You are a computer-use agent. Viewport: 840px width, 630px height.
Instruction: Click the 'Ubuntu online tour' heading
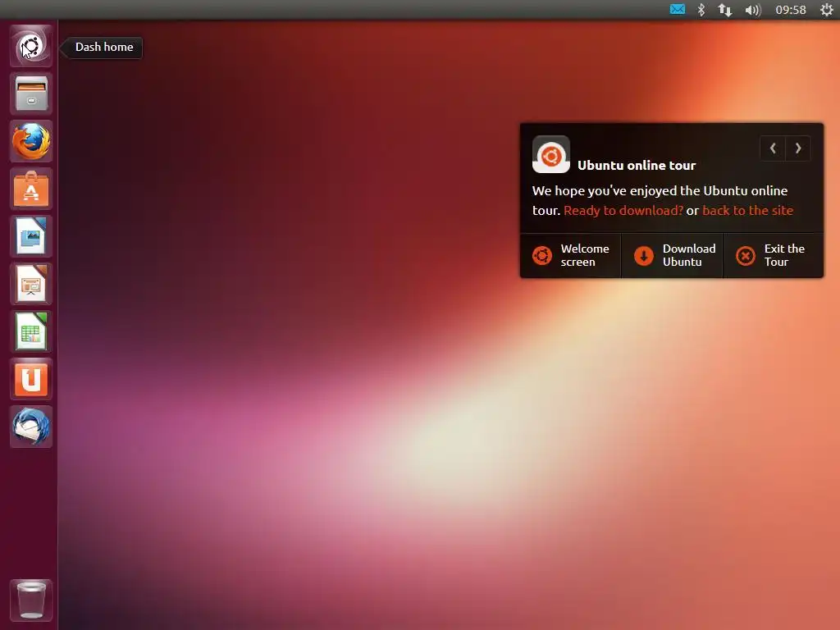(637, 166)
